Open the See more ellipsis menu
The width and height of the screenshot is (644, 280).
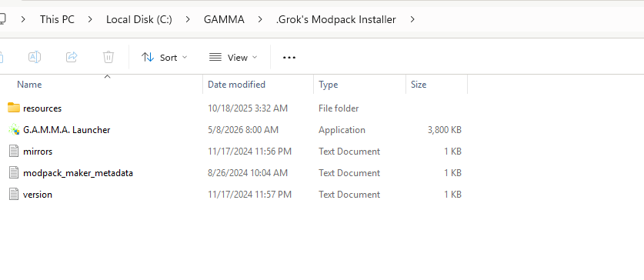289,58
